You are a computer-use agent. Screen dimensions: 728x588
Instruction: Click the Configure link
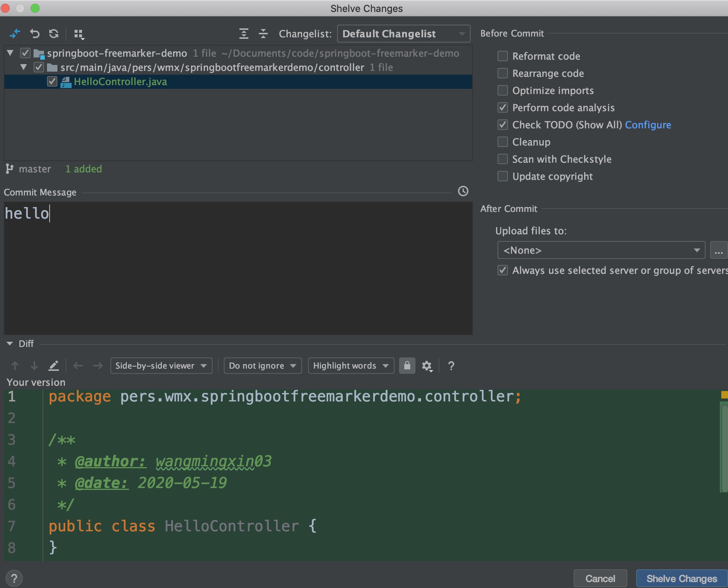tap(648, 125)
